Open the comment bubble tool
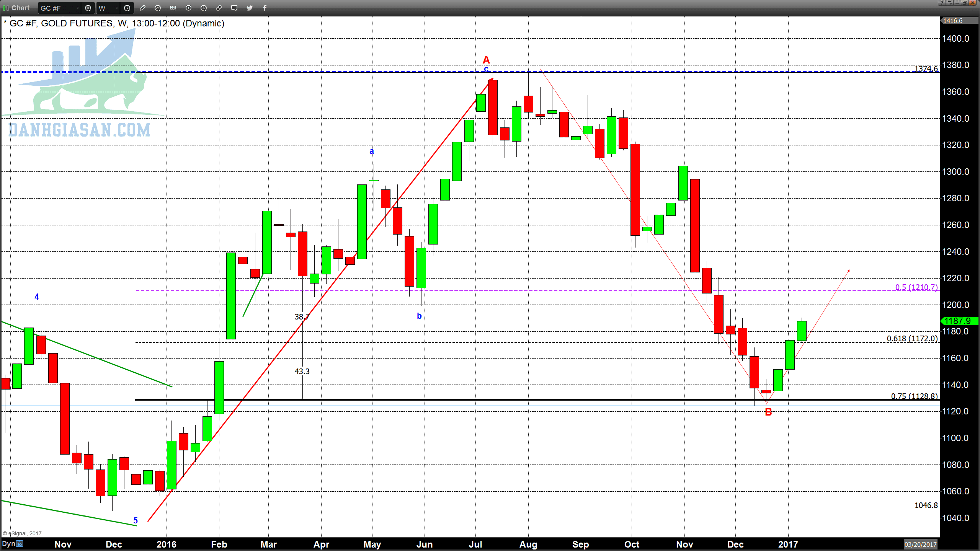Viewport: 980px width, 551px height. [234, 8]
